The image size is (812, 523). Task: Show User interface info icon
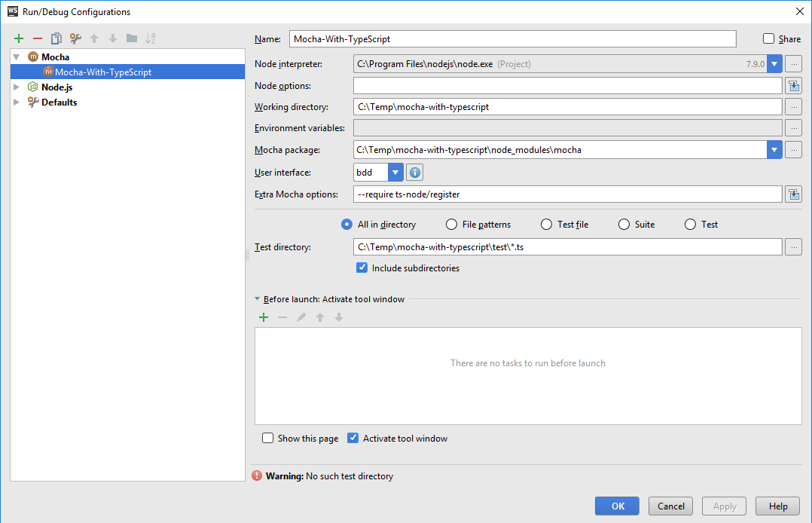(415, 173)
